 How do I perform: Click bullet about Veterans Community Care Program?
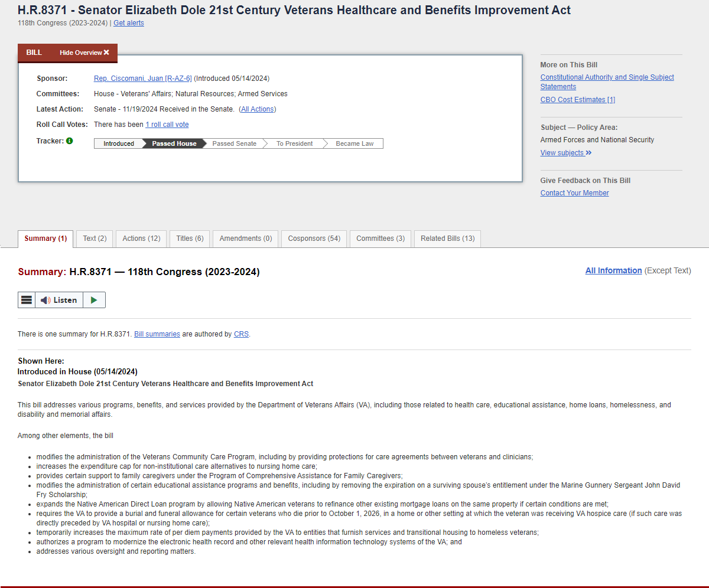pos(285,457)
